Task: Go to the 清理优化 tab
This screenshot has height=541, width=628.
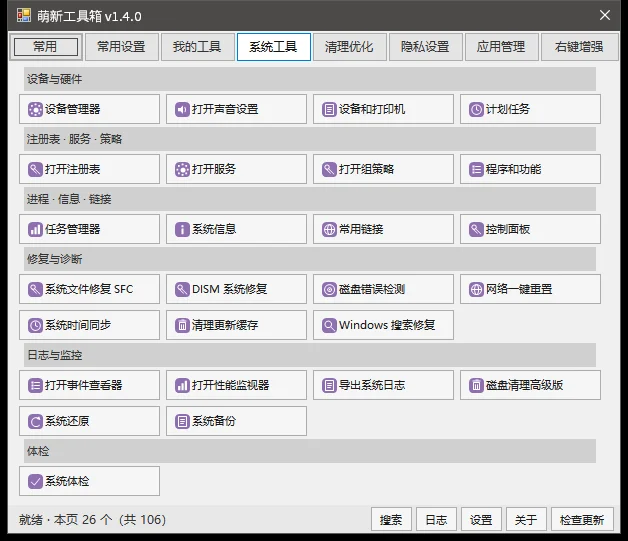Action: (x=350, y=47)
